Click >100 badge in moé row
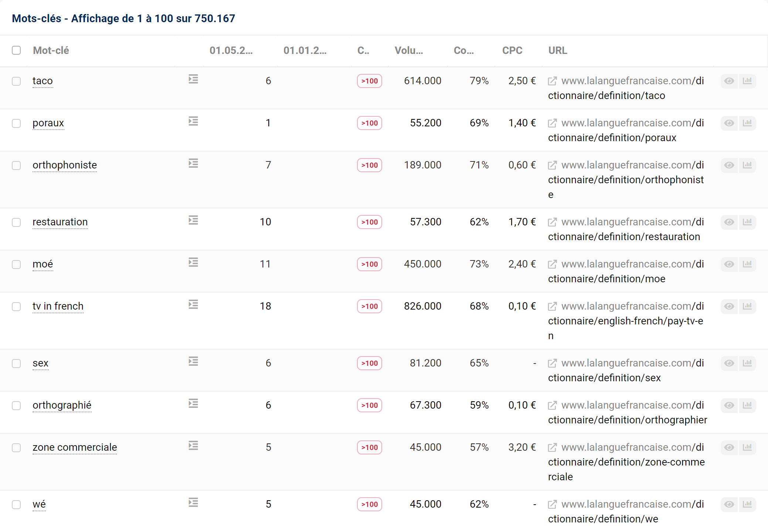 (370, 264)
